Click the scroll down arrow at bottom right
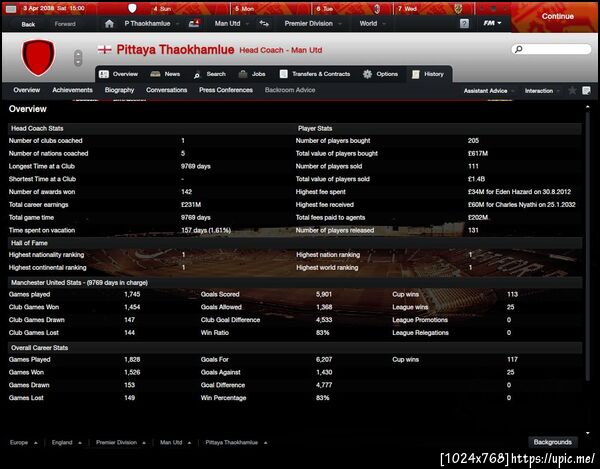The height and width of the screenshot is (469, 600). coord(588,433)
